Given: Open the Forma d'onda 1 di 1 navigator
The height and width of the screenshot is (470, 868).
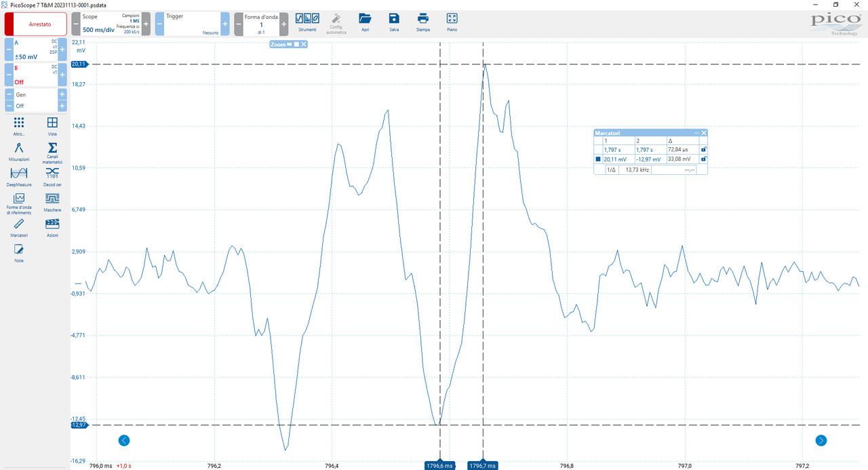Looking at the screenshot, I should pyautogui.click(x=261, y=24).
